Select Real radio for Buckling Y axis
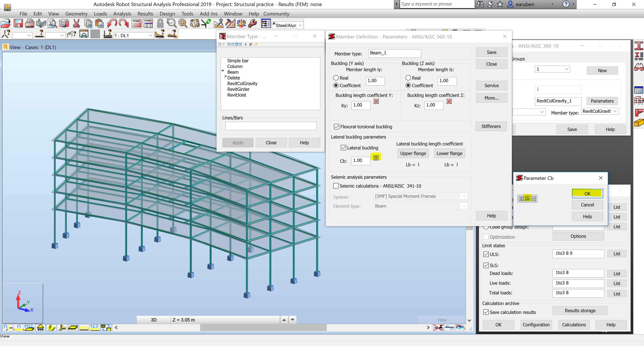The image size is (644, 346). coord(336,78)
